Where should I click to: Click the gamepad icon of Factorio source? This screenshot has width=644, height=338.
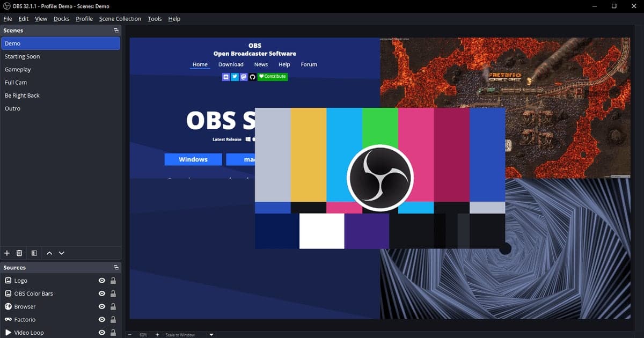pos(8,320)
